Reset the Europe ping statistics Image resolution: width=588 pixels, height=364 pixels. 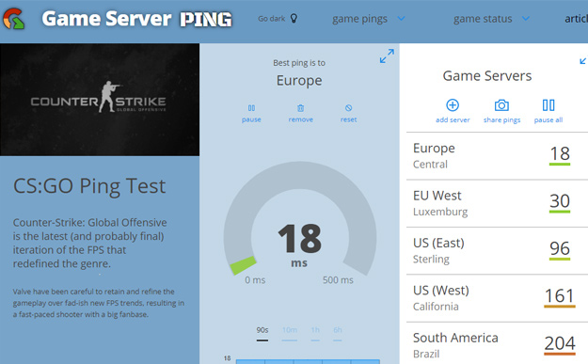pos(348,114)
